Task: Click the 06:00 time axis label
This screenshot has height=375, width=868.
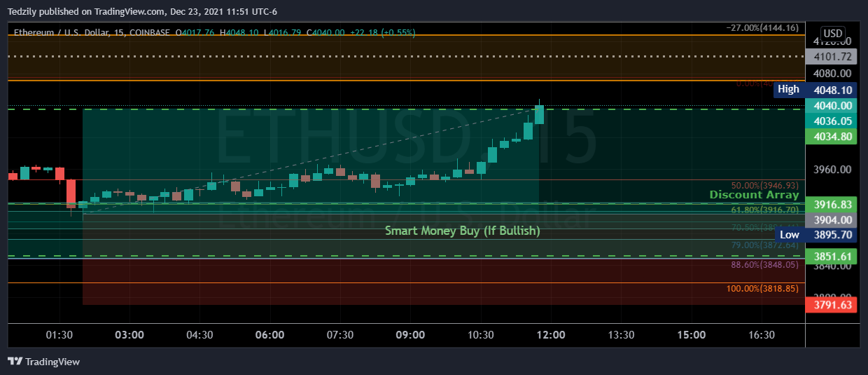Action: tap(269, 335)
